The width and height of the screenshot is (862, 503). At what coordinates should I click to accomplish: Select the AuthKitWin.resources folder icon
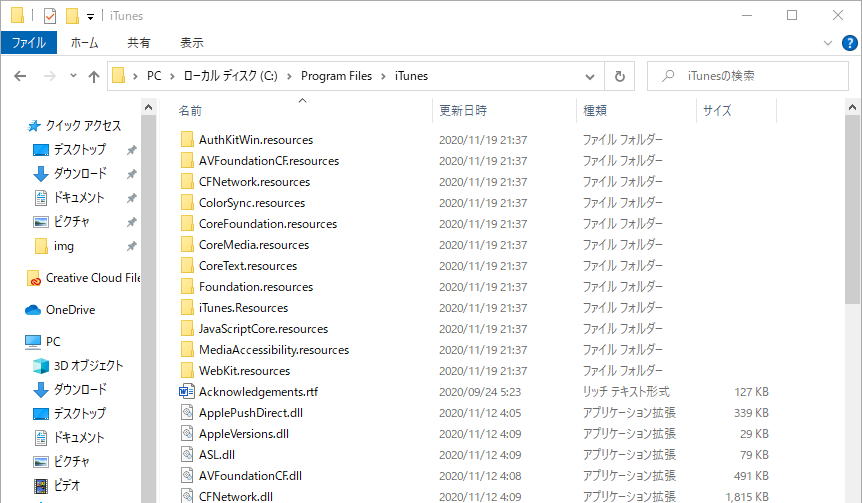point(187,140)
